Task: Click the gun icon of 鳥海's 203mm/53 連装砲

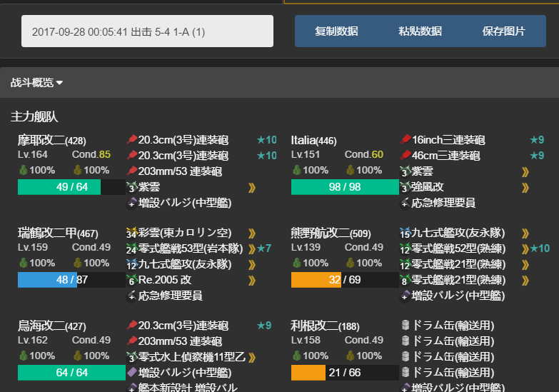Action: (x=132, y=341)
